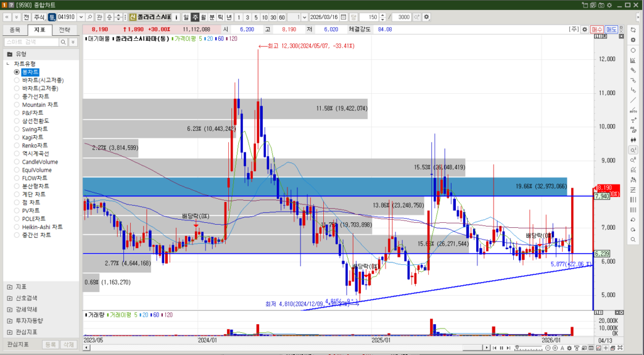644x355 pixels.
Task: Select the text annotation tool
Action: (633, 120)
